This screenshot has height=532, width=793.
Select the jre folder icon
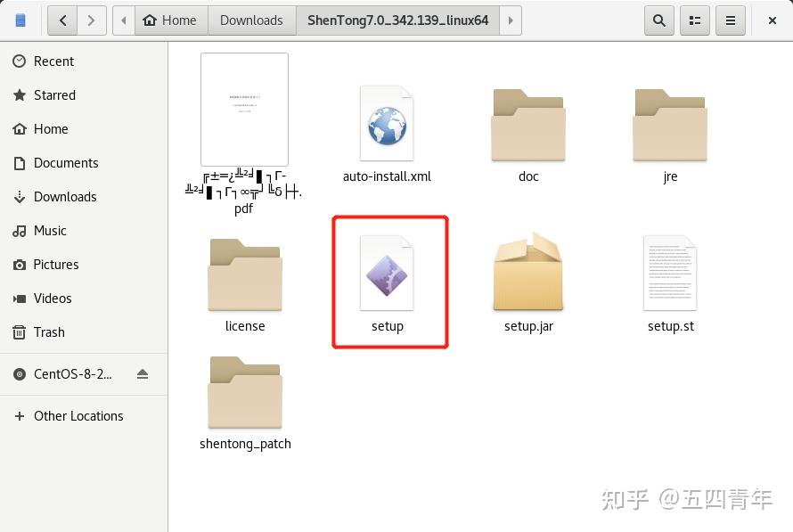click(670, 125)
